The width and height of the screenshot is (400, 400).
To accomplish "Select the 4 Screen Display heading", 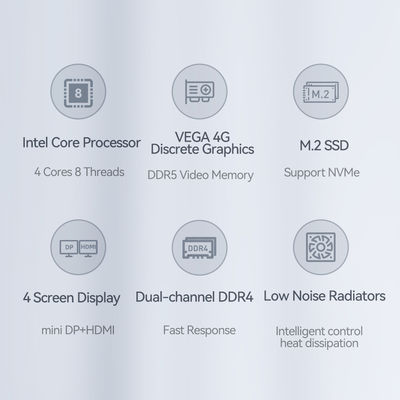I will [71, 298].
